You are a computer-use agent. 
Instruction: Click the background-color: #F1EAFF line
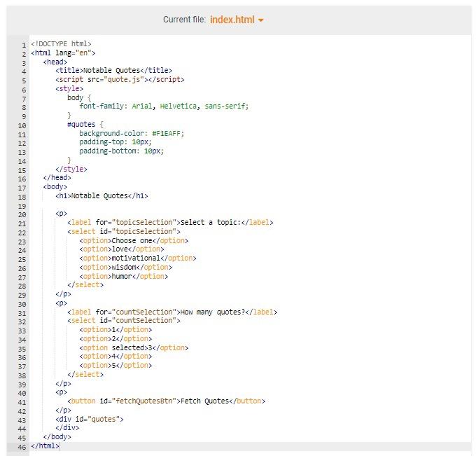click(132, 133)
